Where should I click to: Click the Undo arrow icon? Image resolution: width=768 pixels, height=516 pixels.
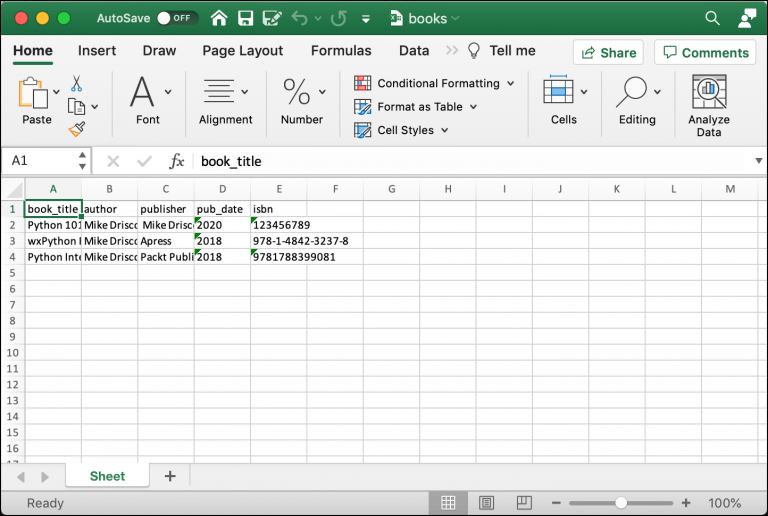click(299, 18)
